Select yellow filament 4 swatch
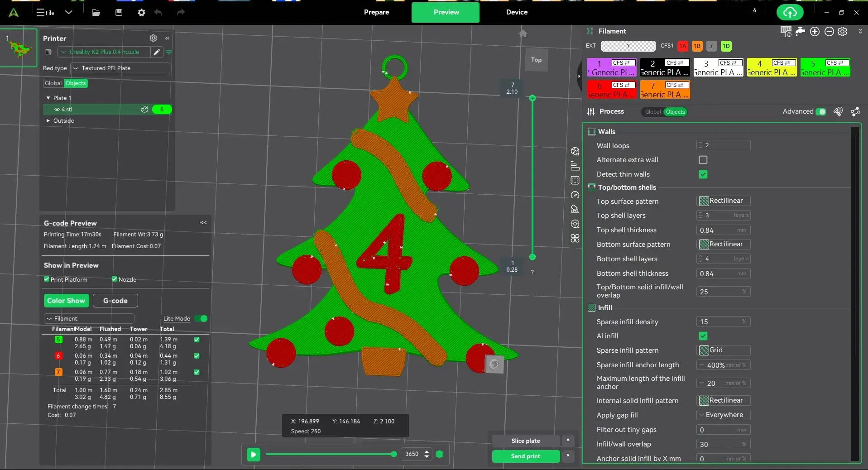The height and width of the screenshot is (470, 868). tap(771, 67)
